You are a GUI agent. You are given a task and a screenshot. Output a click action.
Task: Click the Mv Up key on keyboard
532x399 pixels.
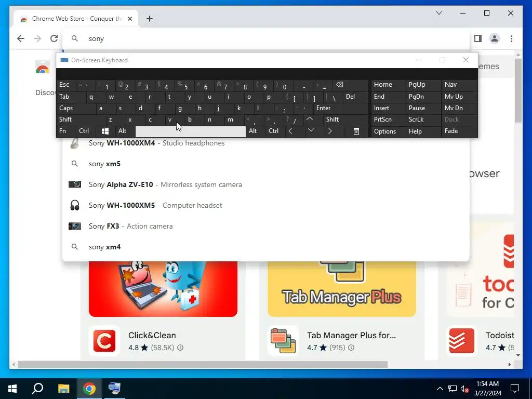459,97
